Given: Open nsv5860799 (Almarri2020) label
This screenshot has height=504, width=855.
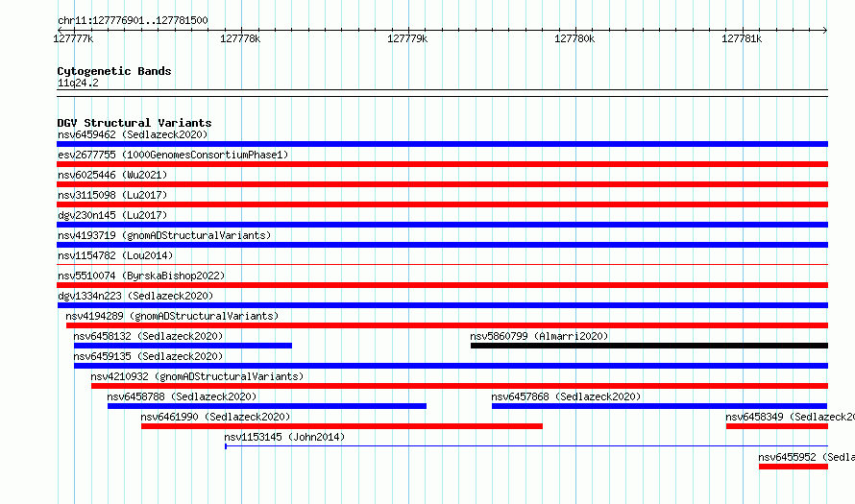Looking at the screenshot, I should 539,336.
